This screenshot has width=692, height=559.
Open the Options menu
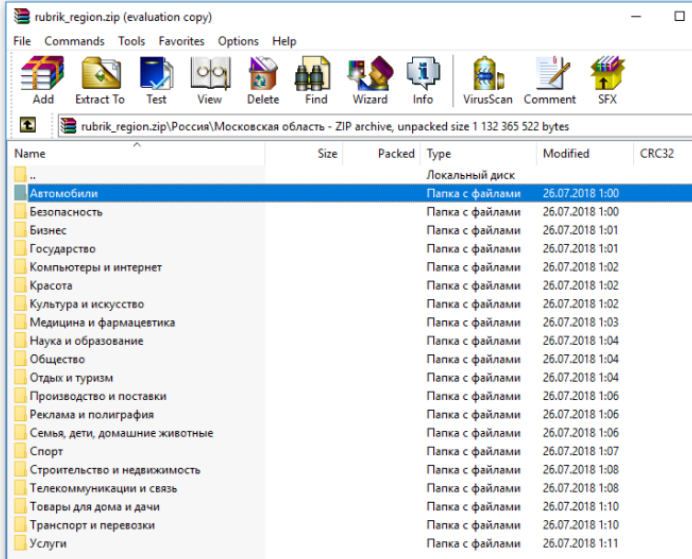pyautogui.click(x=238, y=41)
